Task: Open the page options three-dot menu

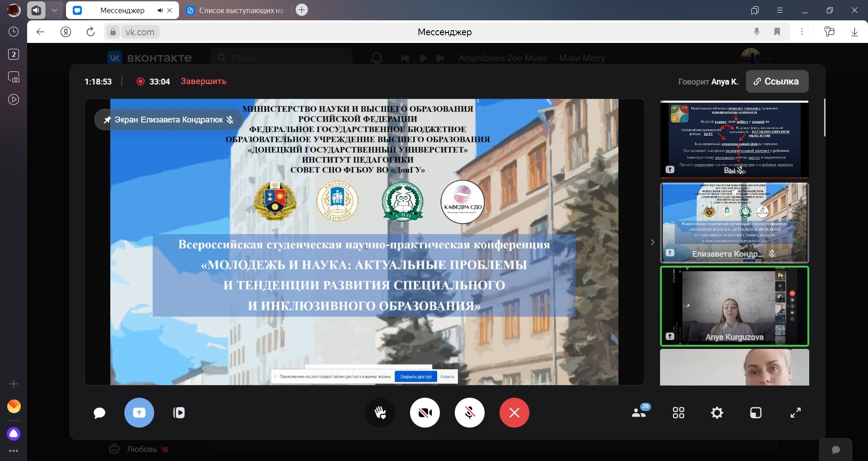Action: coord(802,32)
